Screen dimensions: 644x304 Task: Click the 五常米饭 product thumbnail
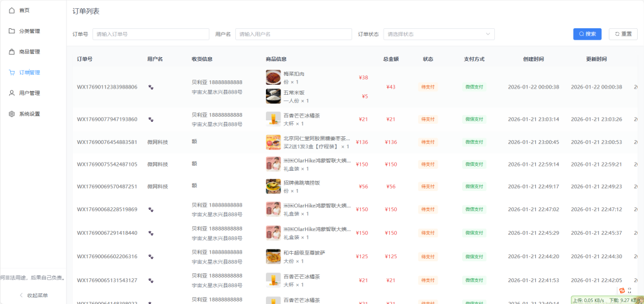(x=273, y=96)
